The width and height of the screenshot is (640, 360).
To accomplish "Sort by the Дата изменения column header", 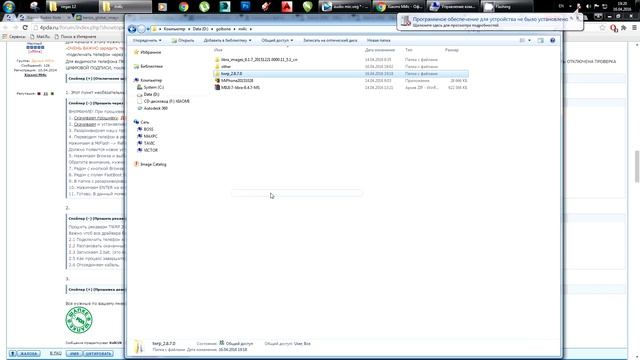I will coord(380,50).
